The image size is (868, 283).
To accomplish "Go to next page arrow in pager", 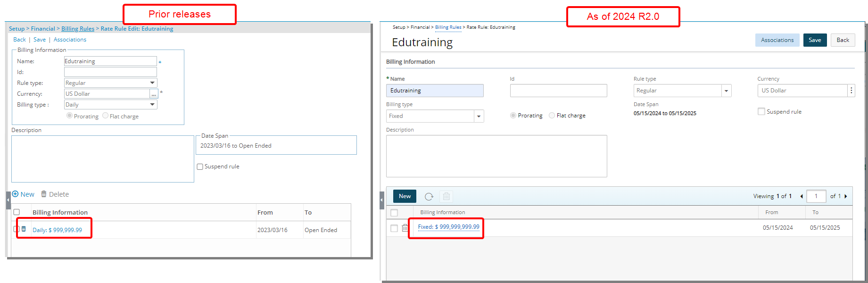I will [846, 196].
